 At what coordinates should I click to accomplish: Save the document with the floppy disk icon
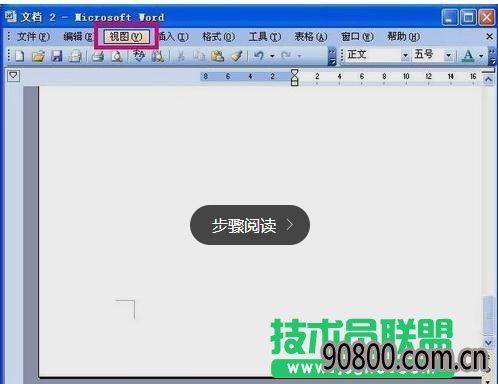click(x=57, y=56)
